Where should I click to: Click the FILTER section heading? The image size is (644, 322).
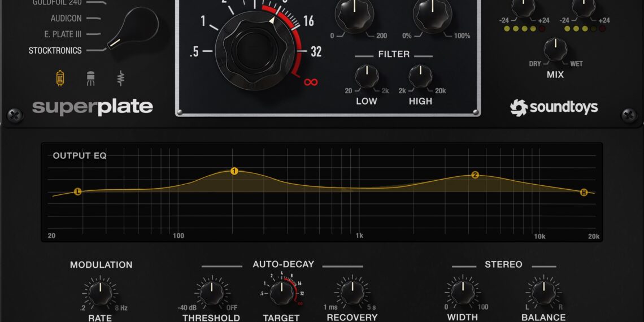point(394,54)
